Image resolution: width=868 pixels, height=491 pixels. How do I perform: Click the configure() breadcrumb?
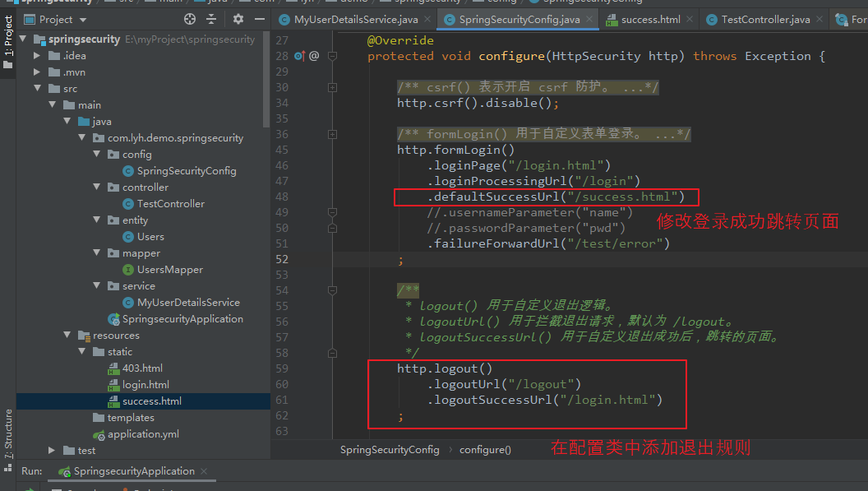click(485, 450)
